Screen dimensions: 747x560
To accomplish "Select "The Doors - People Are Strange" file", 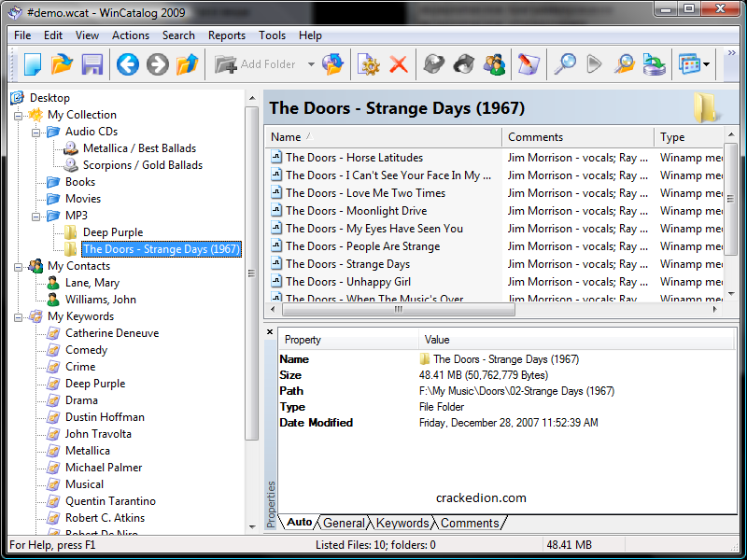I will [362, 246].
